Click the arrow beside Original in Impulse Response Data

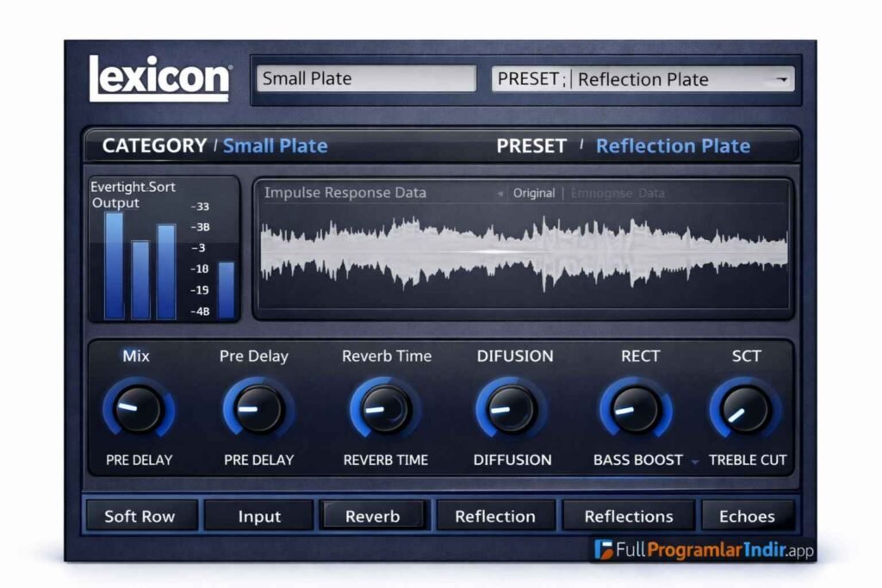pyautogui.click(x=500, y=193)
